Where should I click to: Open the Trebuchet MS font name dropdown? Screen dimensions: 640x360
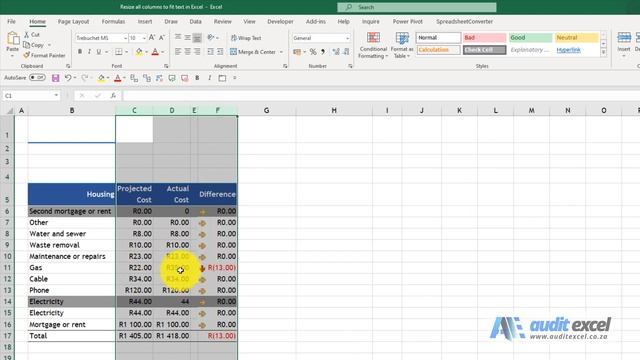(125, 38)
